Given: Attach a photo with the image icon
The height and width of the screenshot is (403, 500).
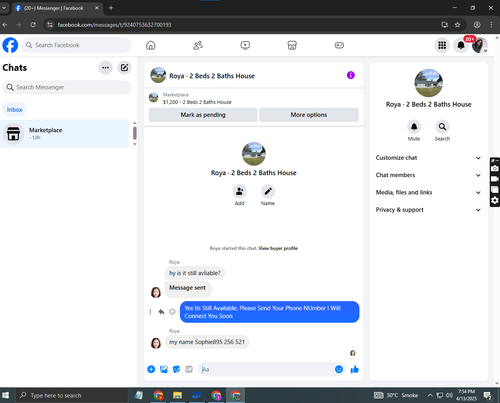Looking at the screenshot, I should pyautogui.click(x=164, y=369).
